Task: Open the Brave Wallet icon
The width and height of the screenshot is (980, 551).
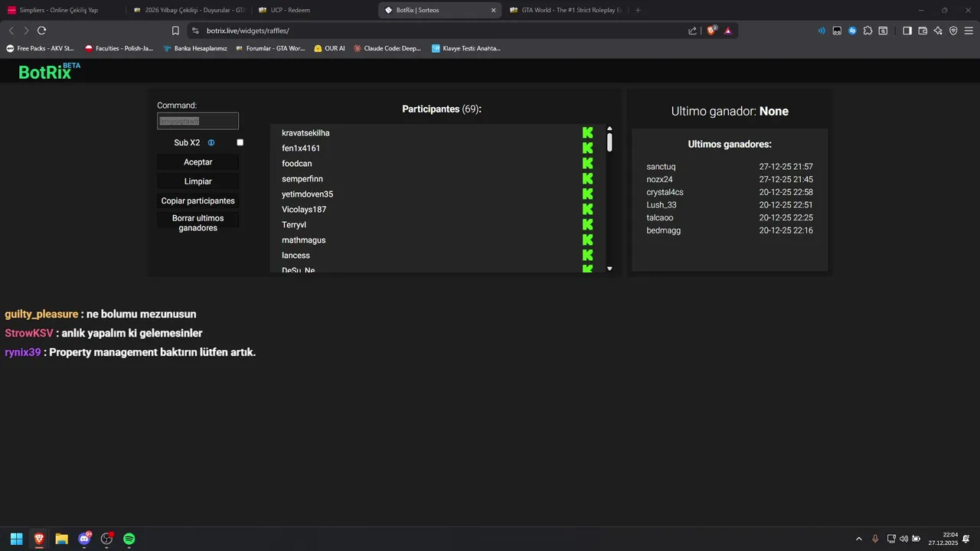Action: click(923, 31)
